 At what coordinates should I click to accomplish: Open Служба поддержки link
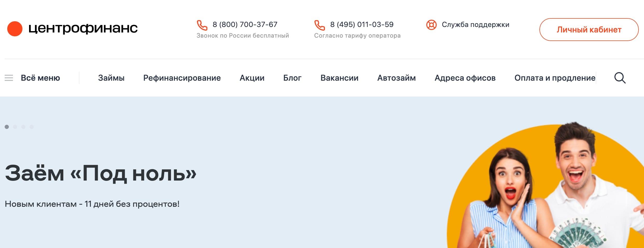(475, 25)
